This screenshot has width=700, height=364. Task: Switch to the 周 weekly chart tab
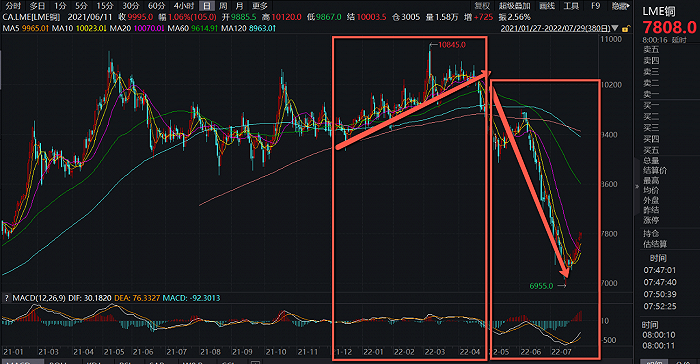pos(223,6)
